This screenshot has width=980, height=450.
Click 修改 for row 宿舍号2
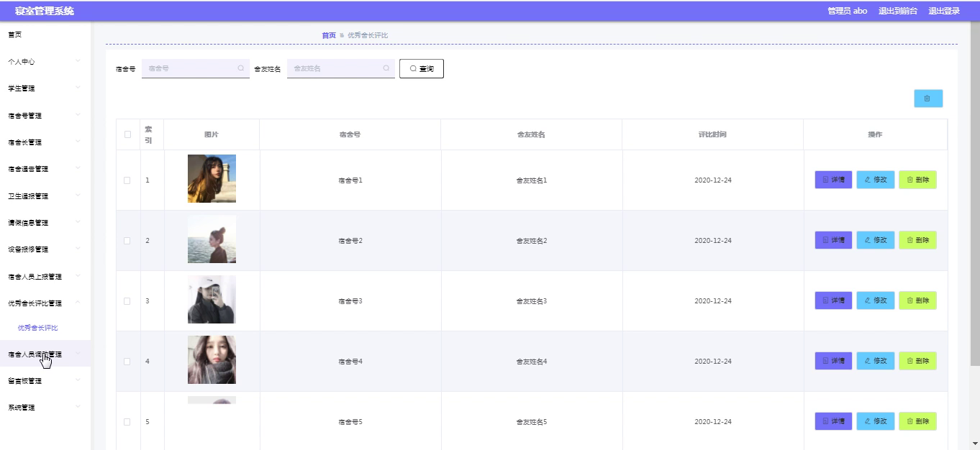click(x=876, y=240)
